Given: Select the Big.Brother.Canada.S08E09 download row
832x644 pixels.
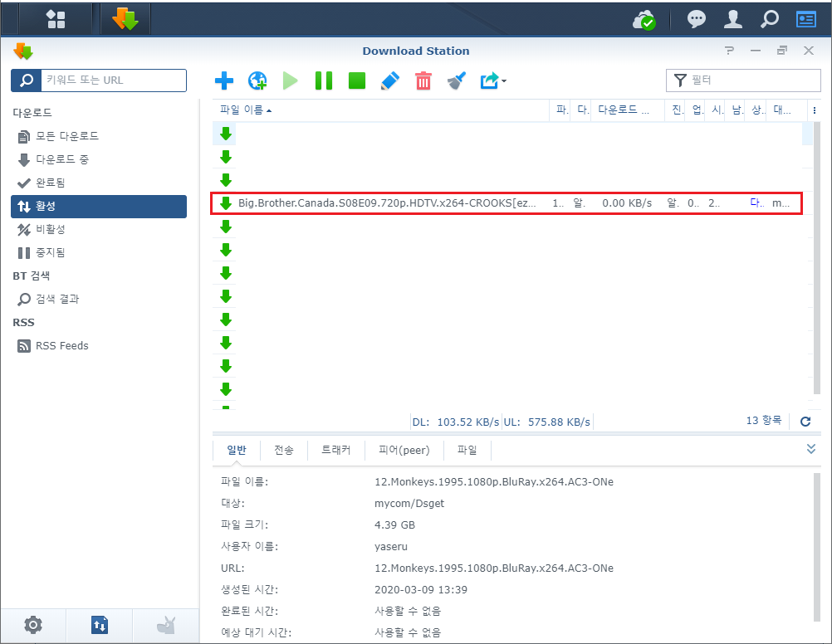Looking at the screenshot, I should click(x=507, y=203).
